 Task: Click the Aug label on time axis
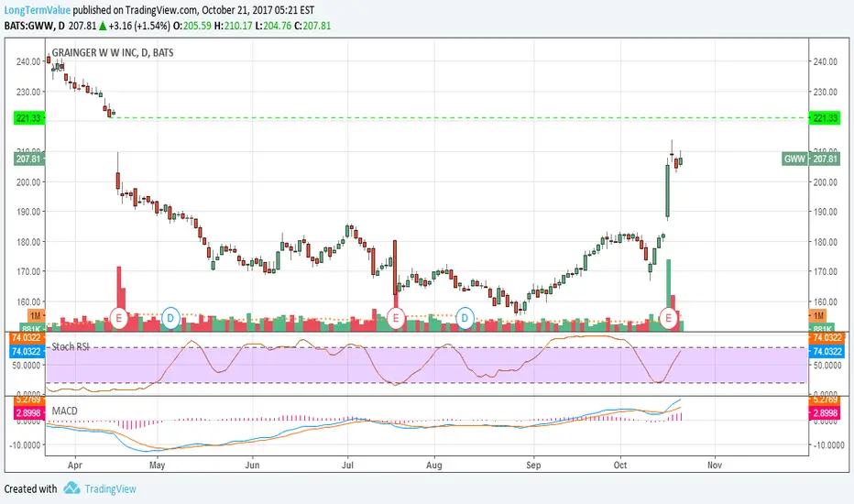[x=434, y=466]
